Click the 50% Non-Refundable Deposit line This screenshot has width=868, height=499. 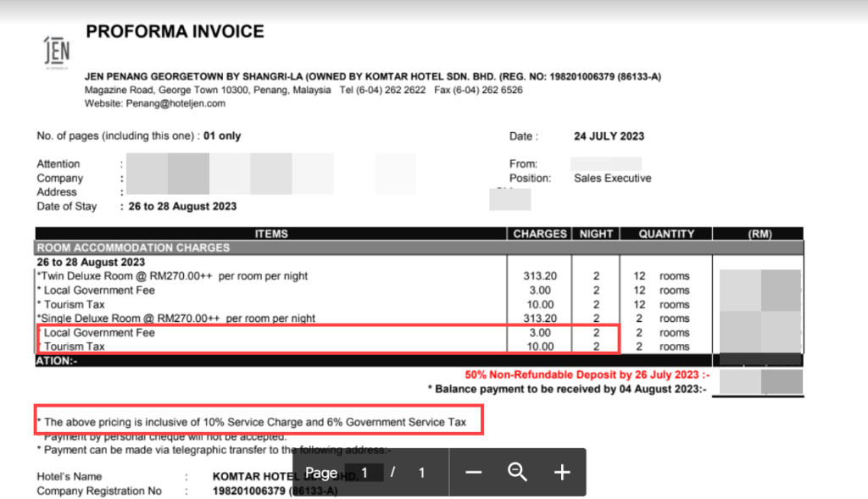(587, 375)
